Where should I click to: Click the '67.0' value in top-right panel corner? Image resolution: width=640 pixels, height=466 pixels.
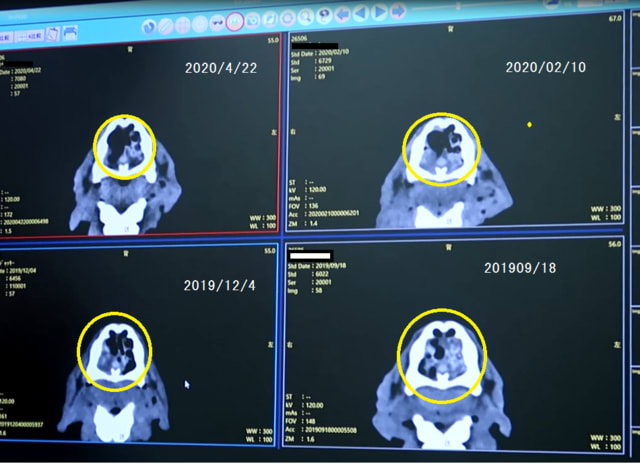(x=615, y=18)
